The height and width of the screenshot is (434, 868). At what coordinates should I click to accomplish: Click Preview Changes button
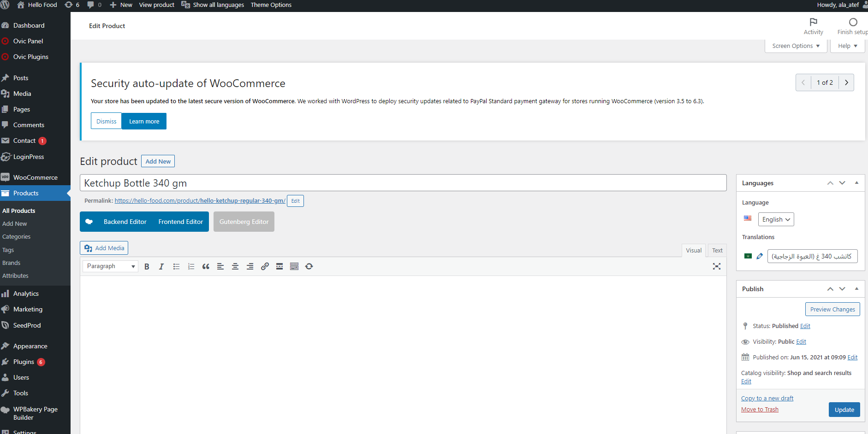[x=832, y=309]
